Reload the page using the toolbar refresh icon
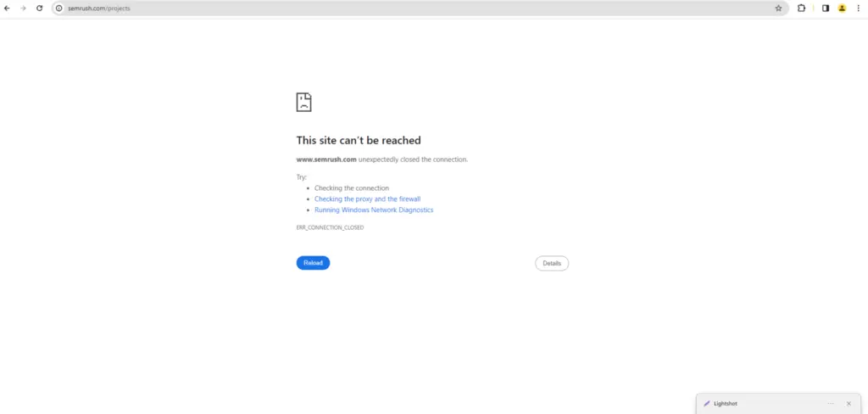The image size is (868, 414). (x=39, y=8)
